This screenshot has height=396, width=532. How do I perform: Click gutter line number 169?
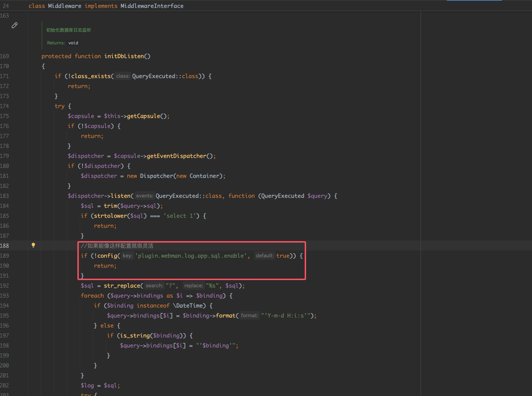tap(5, 56)
